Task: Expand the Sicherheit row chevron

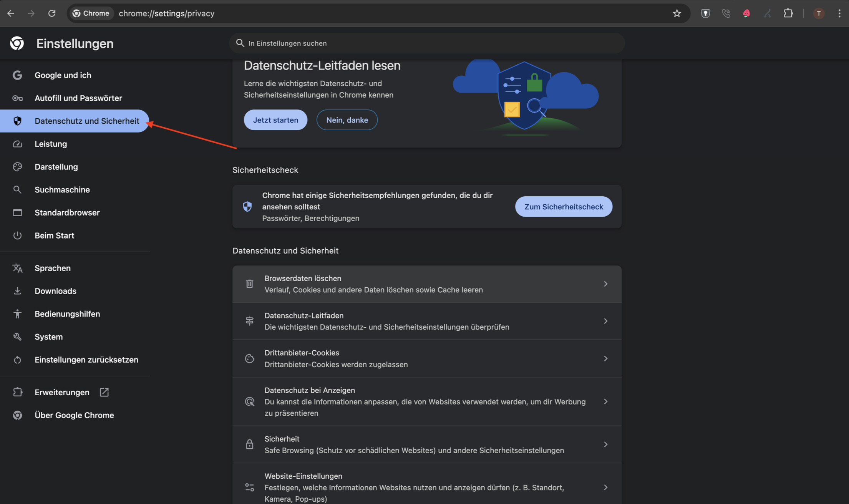Action: 605,444
